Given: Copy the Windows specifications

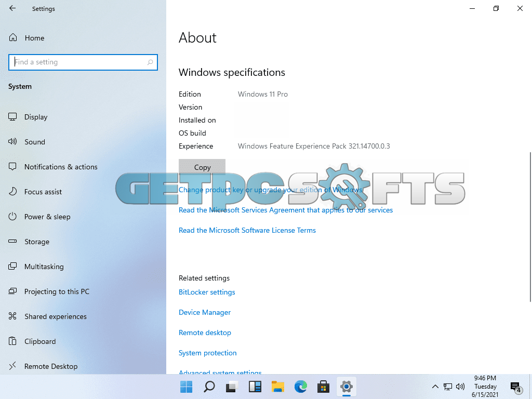Looking at the screenshot, I should point(202,167).
